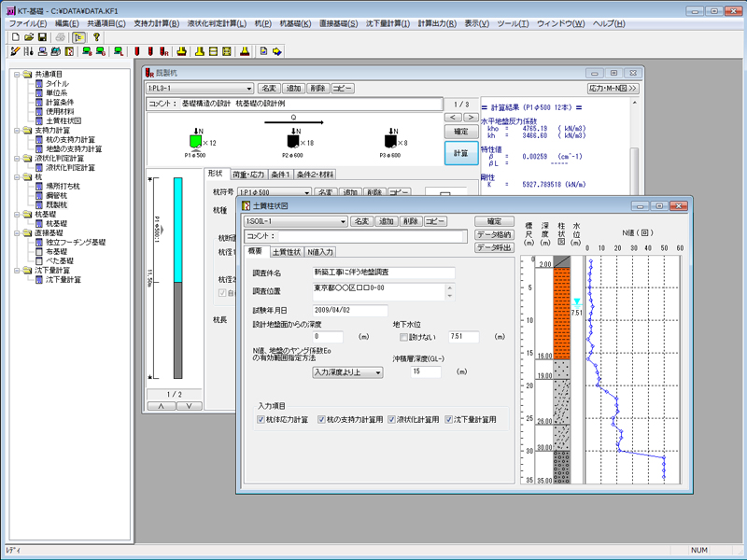Click the yellow question mark help icon
The image size is (747, 560).
click(96, 36)
